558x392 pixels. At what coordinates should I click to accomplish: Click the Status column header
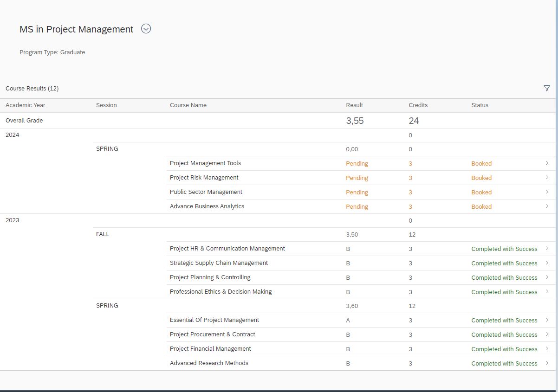[x=480, y=105]
